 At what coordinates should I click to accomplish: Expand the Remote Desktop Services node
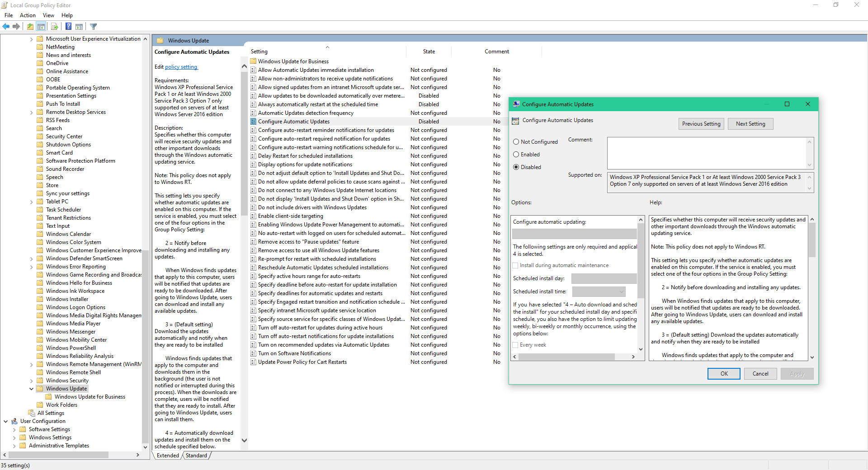coord(31,113)
